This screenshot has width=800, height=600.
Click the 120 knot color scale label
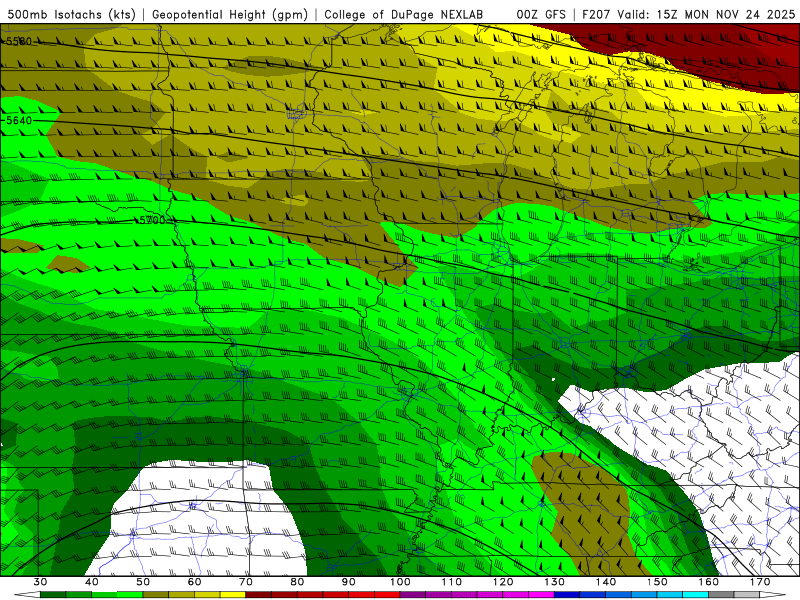[x=503, y=582]
